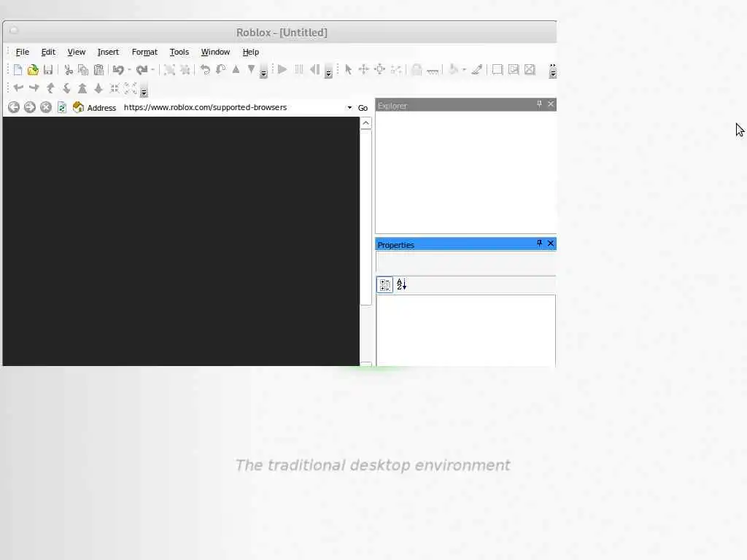747x560 pixels.
Task: Open the paint bucket color dropdown arrow
Action: [x=464, y=70]
